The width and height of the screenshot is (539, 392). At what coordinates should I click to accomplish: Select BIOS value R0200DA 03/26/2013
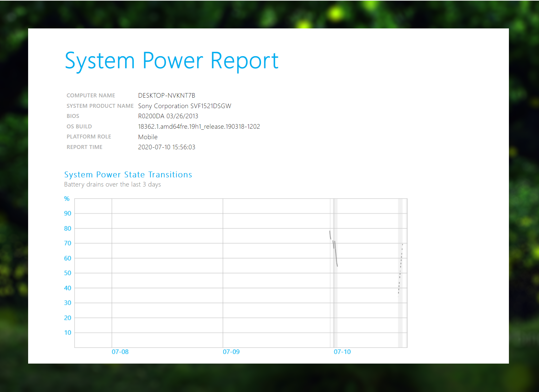[x=168, y=116]
